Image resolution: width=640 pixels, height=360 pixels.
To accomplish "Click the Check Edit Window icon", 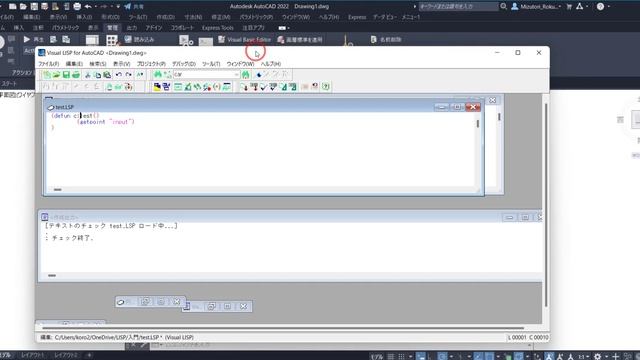I will point(263,87).
